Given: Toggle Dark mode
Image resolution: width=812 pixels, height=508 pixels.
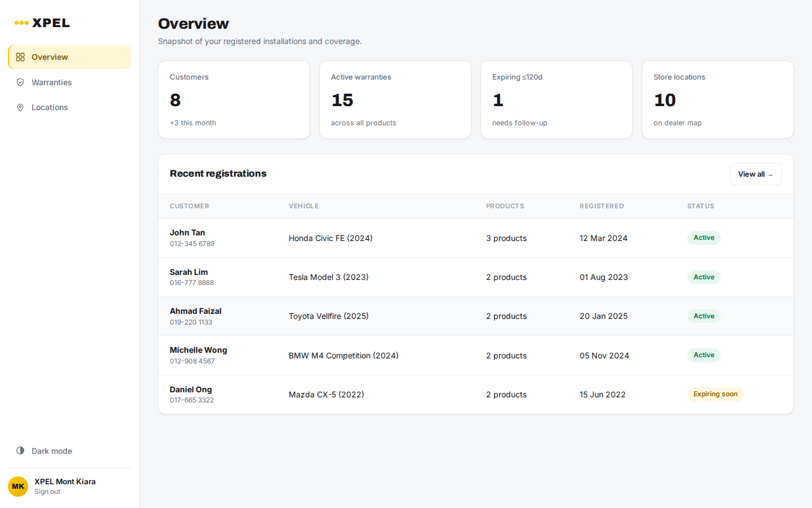Looking at the screenshot, I should coord(70,450).
